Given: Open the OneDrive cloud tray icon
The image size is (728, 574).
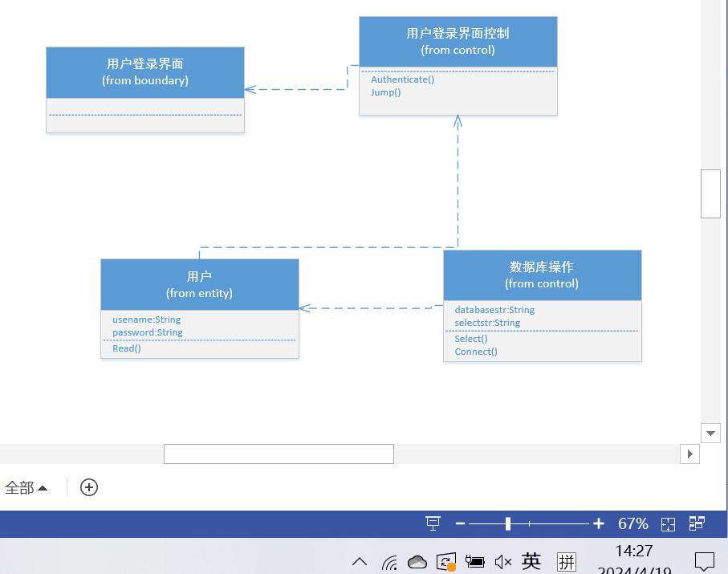Looking at the screenshot, I should click(x=417, y=562).
